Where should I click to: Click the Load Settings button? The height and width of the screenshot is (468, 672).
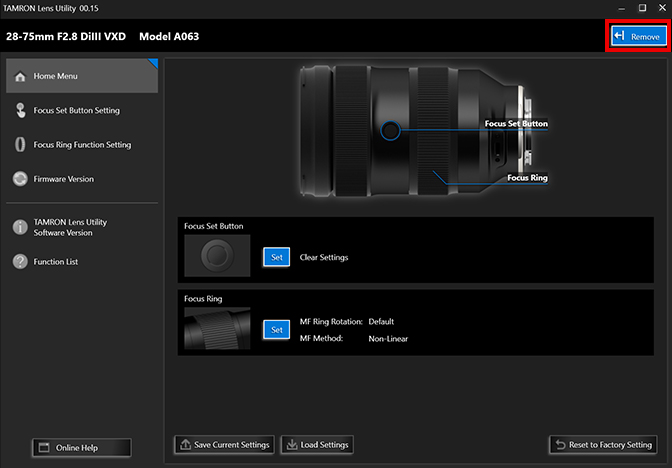pos(317,445)
